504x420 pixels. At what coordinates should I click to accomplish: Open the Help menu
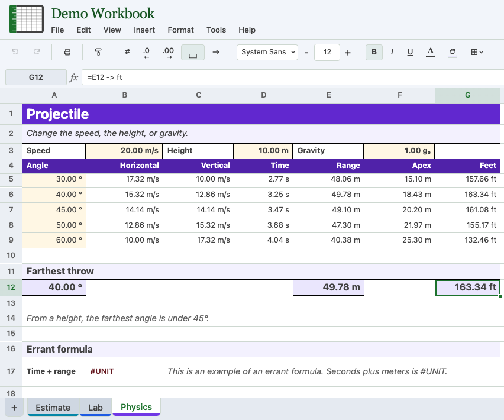[247, 30]
